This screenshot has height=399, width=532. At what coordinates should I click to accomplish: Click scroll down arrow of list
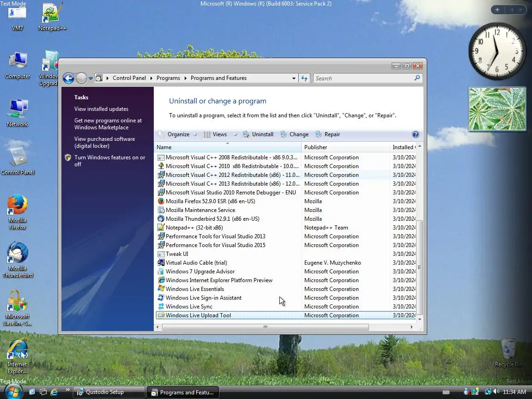coord(420,319)
